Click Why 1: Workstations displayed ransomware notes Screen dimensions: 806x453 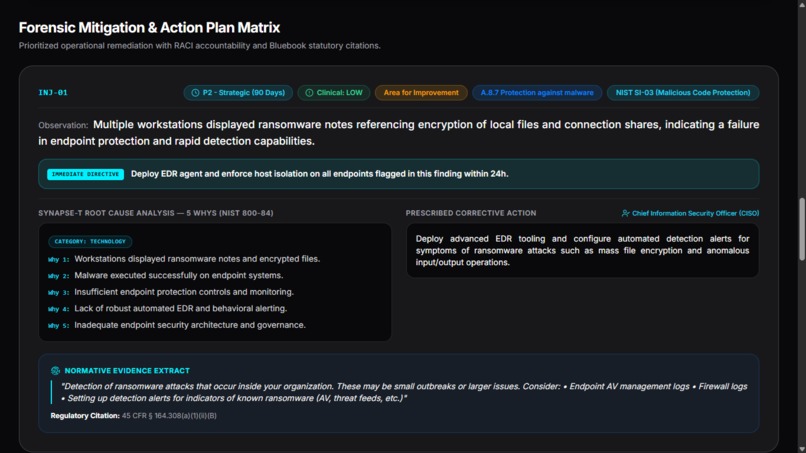coord(184,259)
